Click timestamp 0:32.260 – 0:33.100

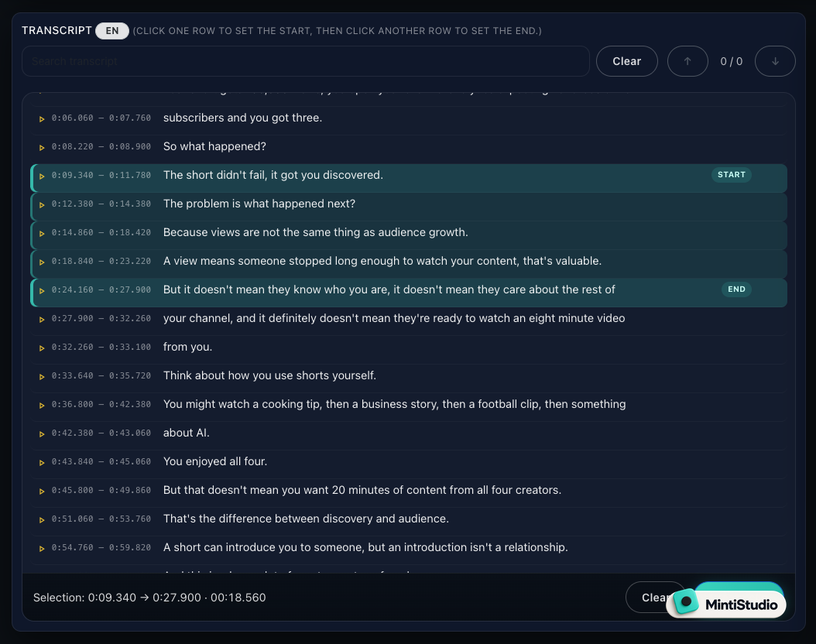101,347
